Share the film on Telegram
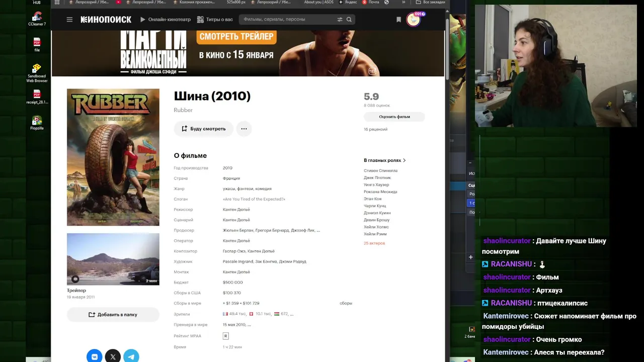The image size is (644, 362). point(131,356)
